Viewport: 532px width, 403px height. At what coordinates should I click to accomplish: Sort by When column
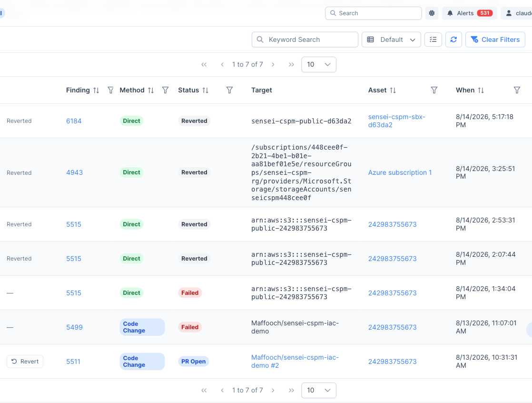pos(481,91)
